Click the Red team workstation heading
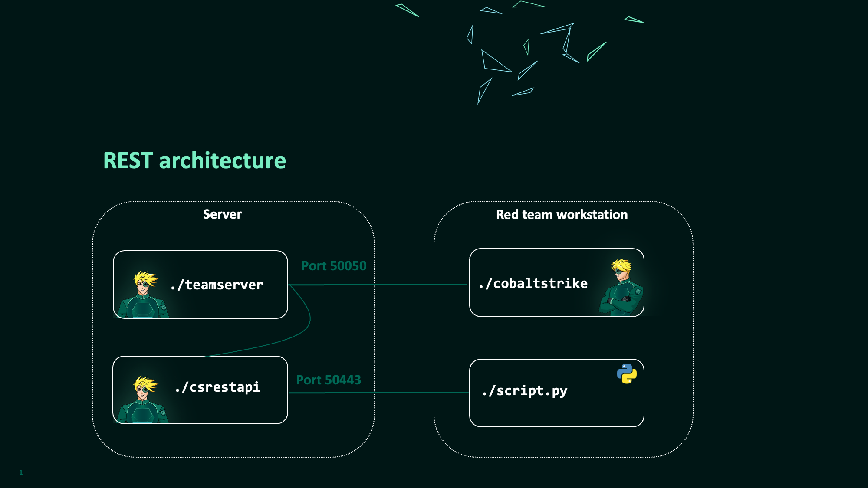The height and width of the screenshot is (488, 868). click(562, 215)
